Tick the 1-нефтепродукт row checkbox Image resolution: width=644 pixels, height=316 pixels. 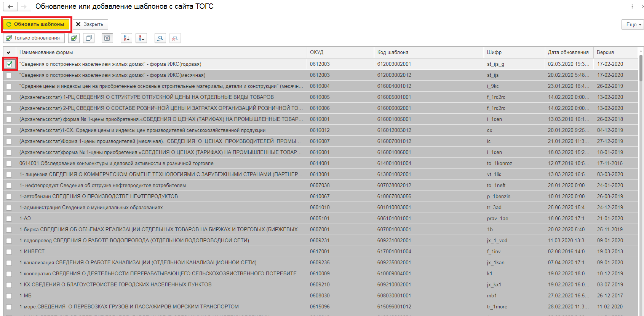(9, 186)
